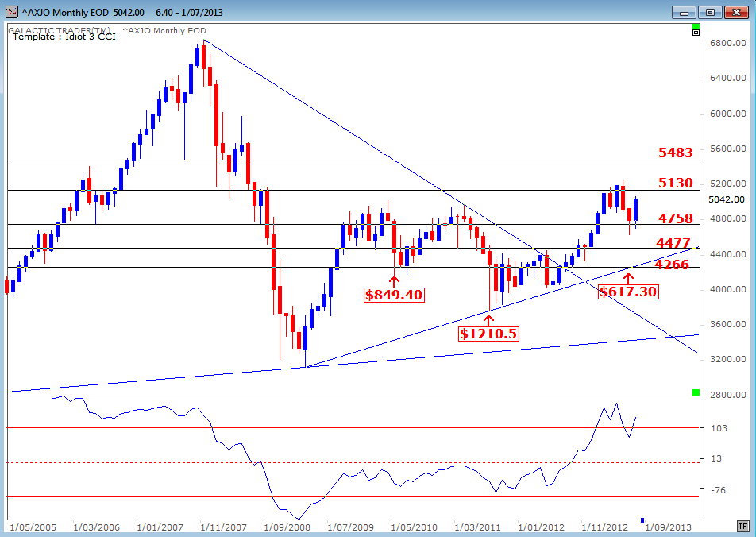This screenshot has width=756, height=537.
Task: Click the 3600.00 price axis label
Action: tap(728, 324)
